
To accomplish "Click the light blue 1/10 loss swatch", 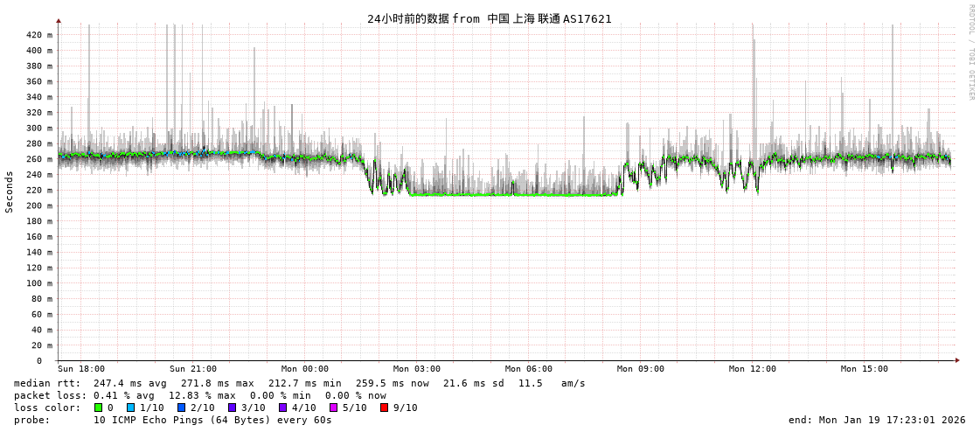I will [130, 408].
